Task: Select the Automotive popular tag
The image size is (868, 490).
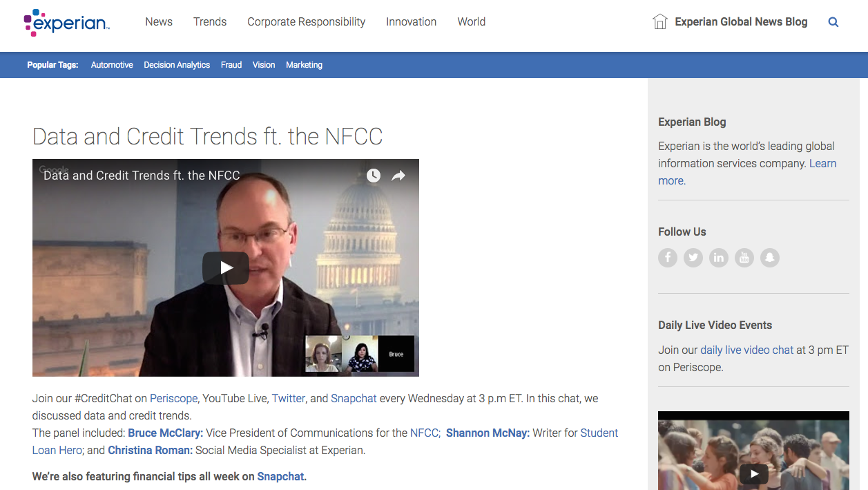Action: [x=112, y=65]
